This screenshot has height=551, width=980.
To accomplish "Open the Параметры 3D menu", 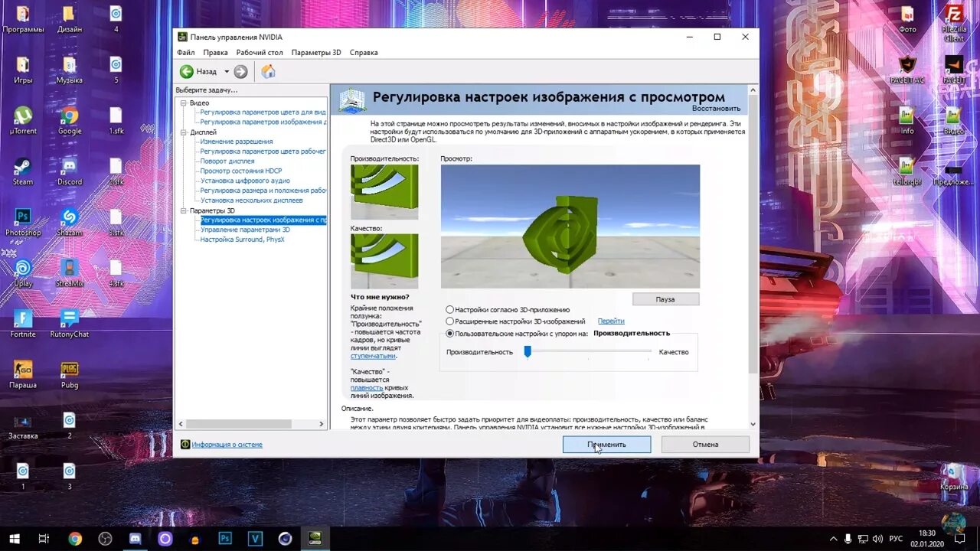I will tap(316, 52).
